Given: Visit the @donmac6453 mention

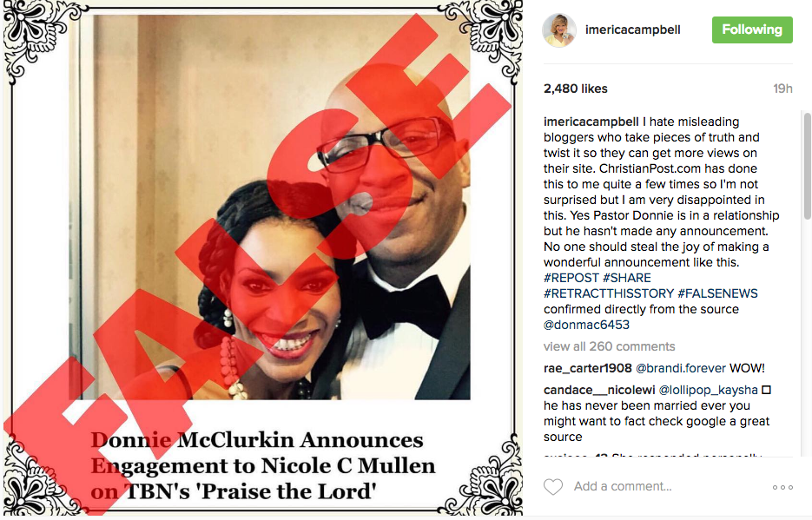Looking at the screenshot, I should pyautogui.click(x=586, y=325).
